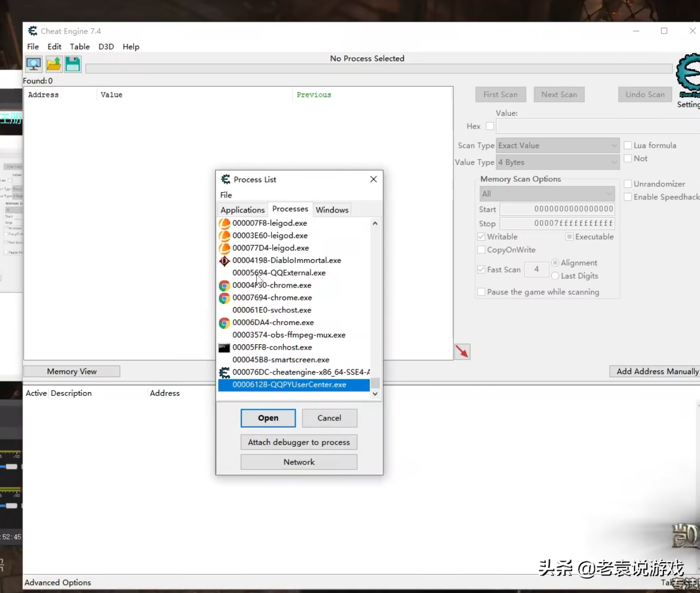Click the red arrow add-to-list icon
Viewport: 700px width, 593px height.
(462, 352)
